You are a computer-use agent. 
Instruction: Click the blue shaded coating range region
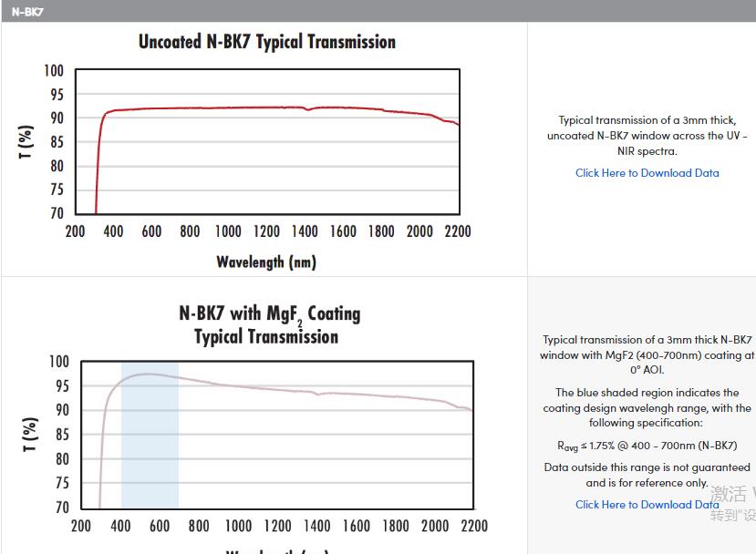pyautogui.click(x=150, y=456)
